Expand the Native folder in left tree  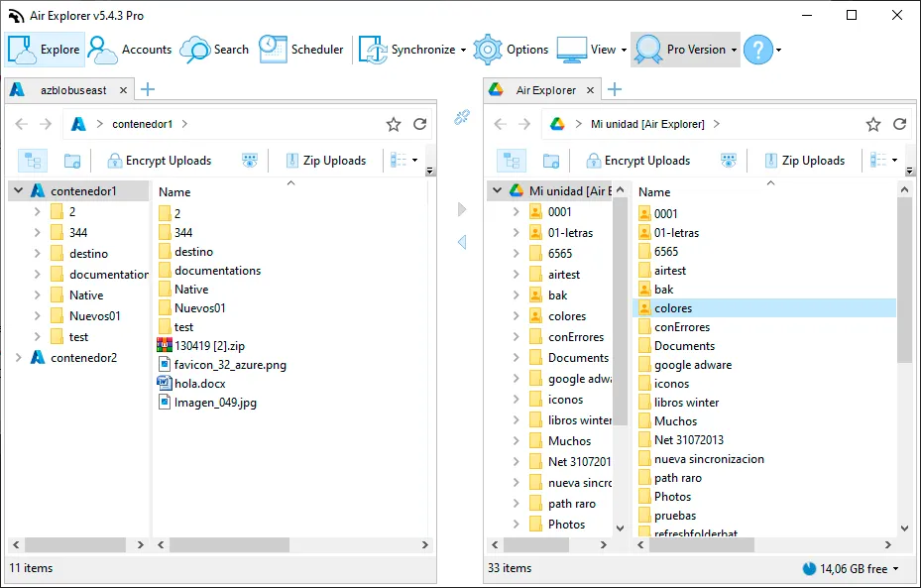coord(37,295)
